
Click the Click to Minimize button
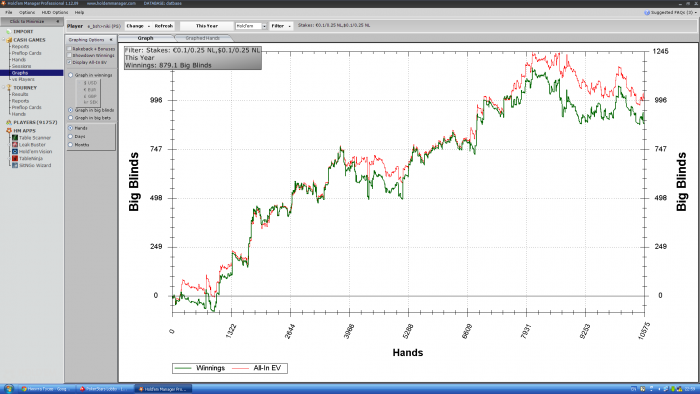click(x=32, y=21)
